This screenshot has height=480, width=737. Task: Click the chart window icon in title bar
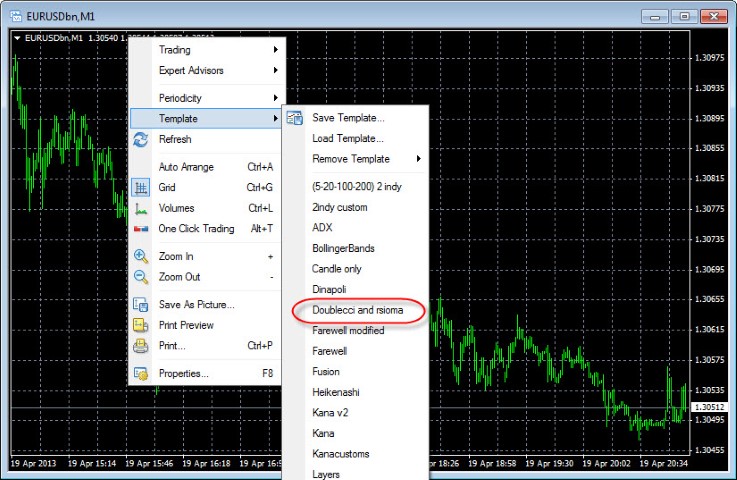(16, 16)
